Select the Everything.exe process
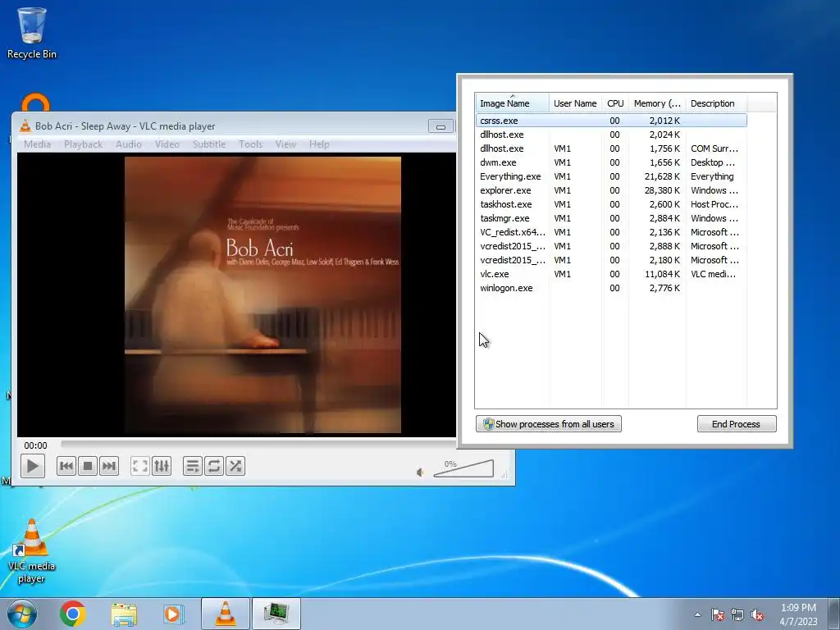 coord(611,176)
